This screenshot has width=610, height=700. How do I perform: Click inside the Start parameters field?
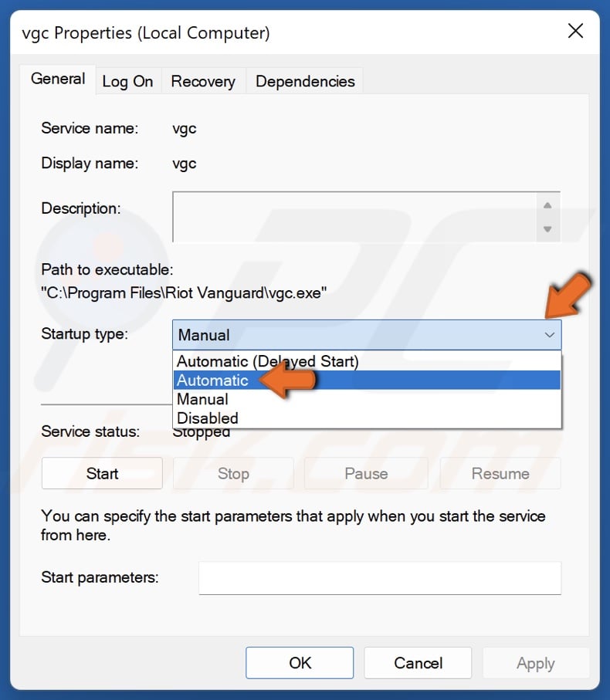click(x=379, y=577)
